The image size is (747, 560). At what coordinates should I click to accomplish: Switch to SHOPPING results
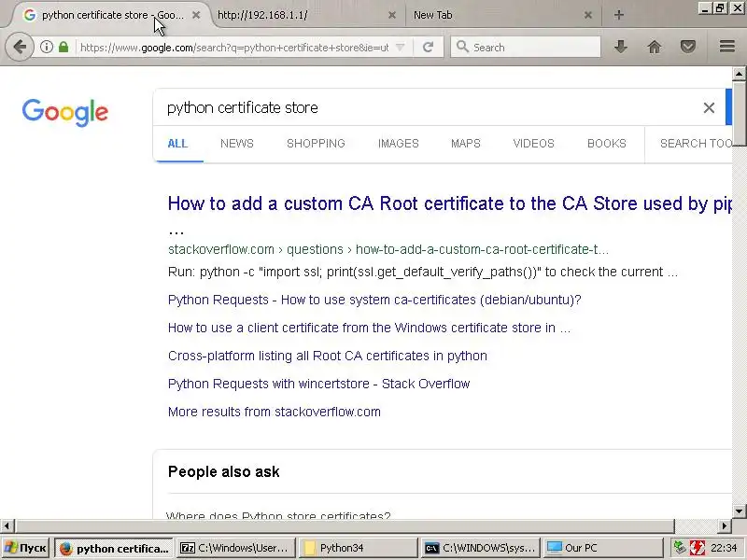click(x=316, y=144)
